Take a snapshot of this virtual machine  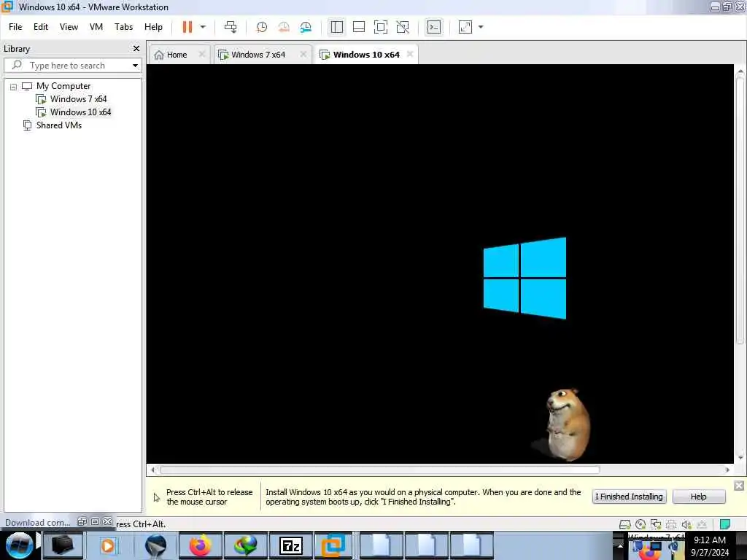point(261,27)
